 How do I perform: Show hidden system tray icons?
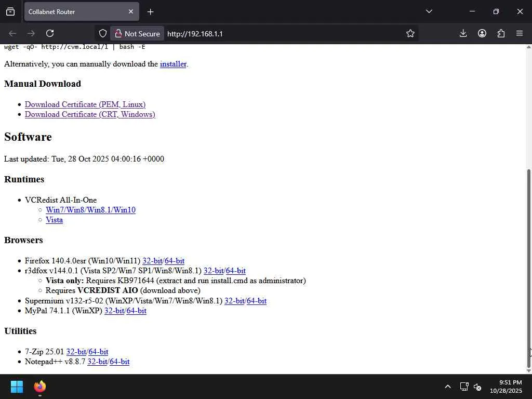coord(448,387)
